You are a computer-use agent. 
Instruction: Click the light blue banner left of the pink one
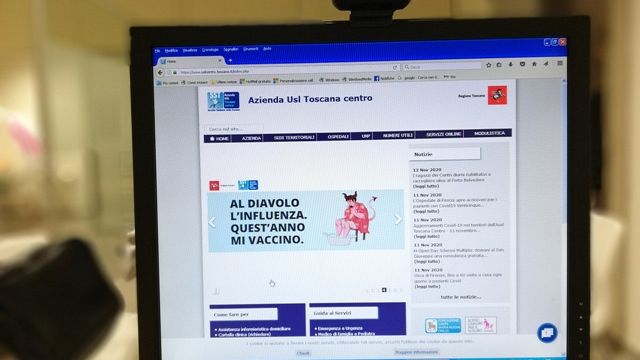pyautogui.click(x=443, y=326)
